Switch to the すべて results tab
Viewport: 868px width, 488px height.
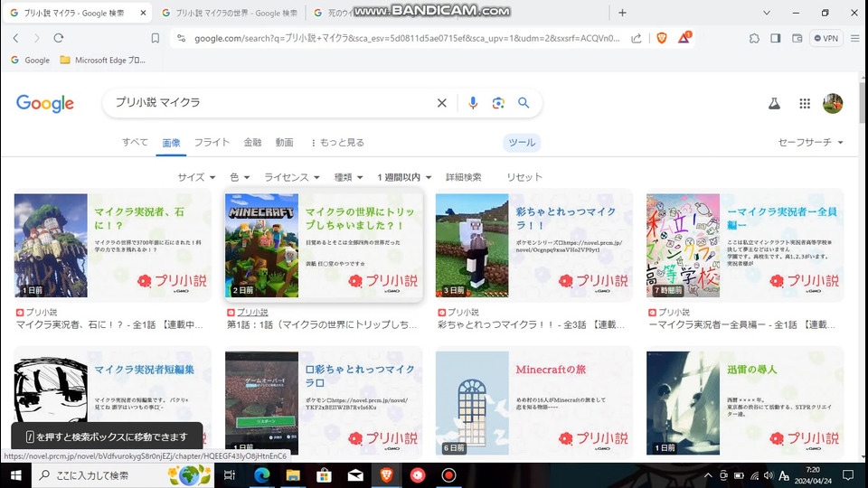(135, 142)
